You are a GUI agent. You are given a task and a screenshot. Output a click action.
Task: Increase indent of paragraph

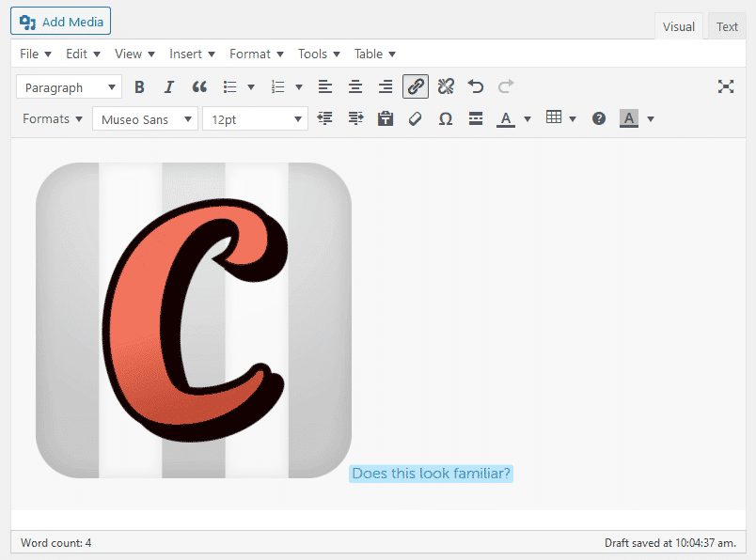click(355, 118)
